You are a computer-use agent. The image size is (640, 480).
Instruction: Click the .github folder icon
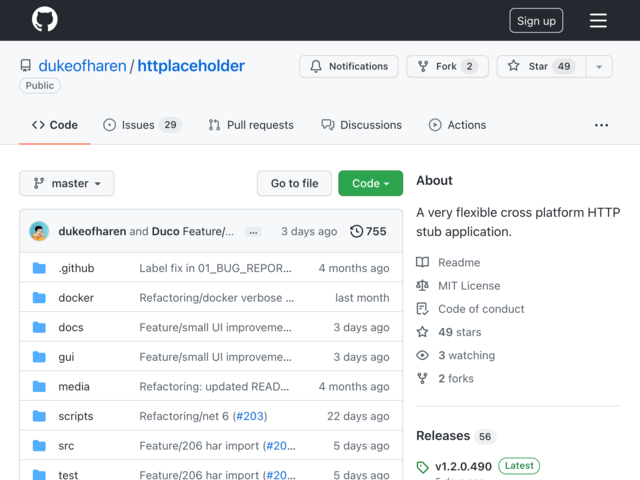[x=39, y=268]
